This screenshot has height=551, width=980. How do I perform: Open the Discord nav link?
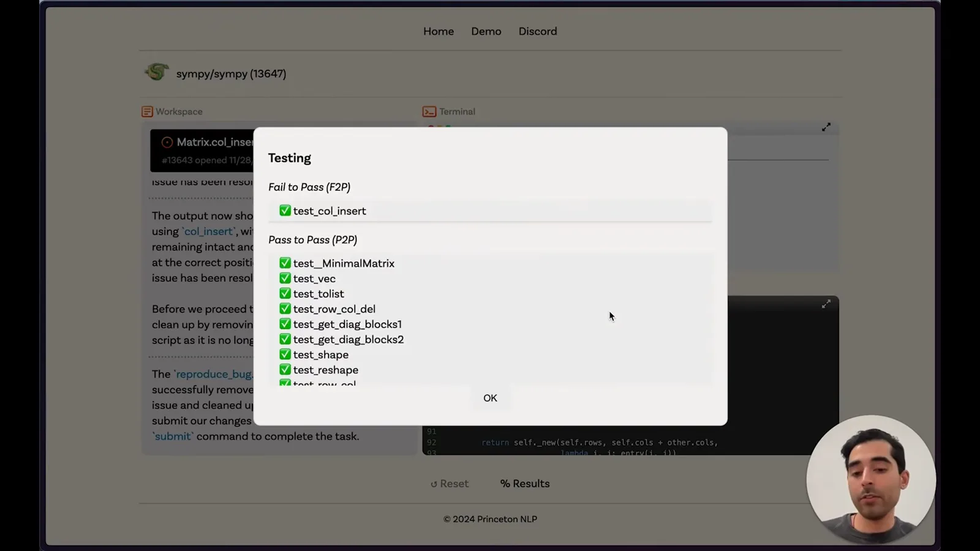[538, 31]
